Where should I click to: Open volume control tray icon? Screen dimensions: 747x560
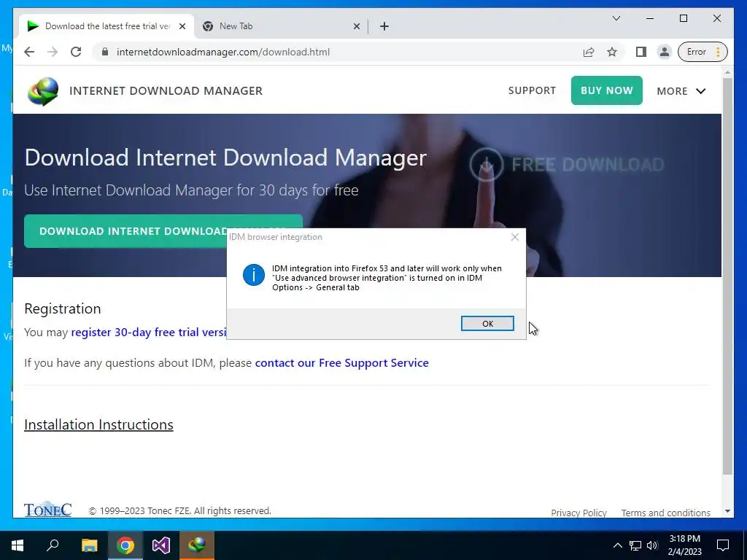[x=652, y=545]
